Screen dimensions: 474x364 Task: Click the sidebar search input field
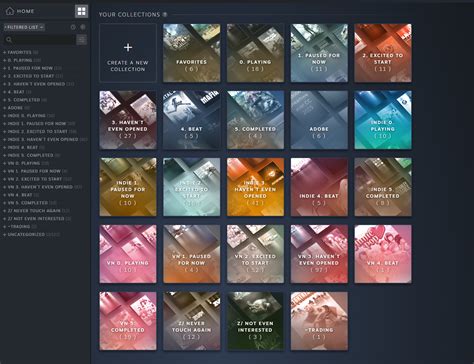tap(44, 40)
